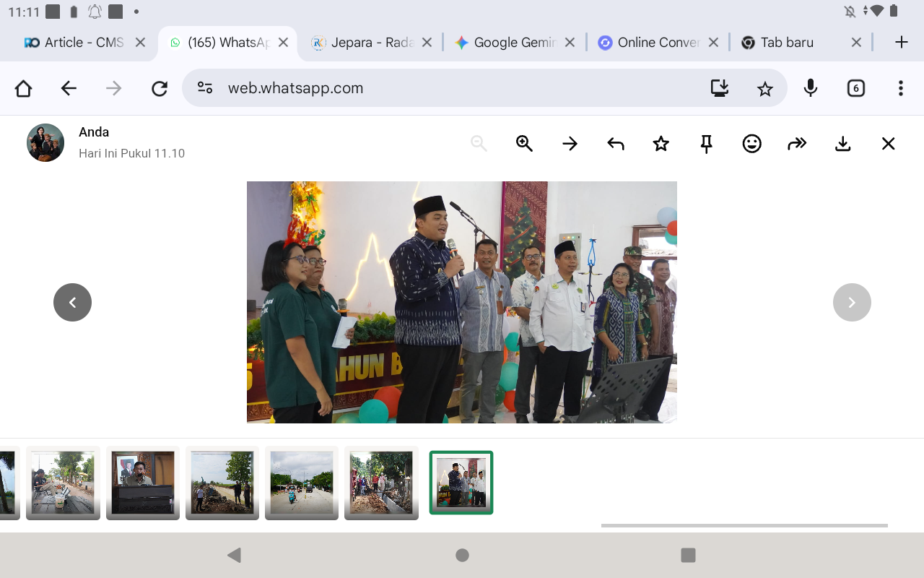
Task: Close the Google Gemini tab
Action: [570, 43]
